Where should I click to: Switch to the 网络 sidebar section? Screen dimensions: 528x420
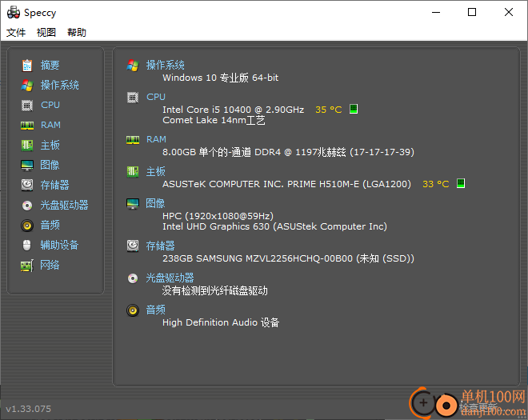click(50, 265)
